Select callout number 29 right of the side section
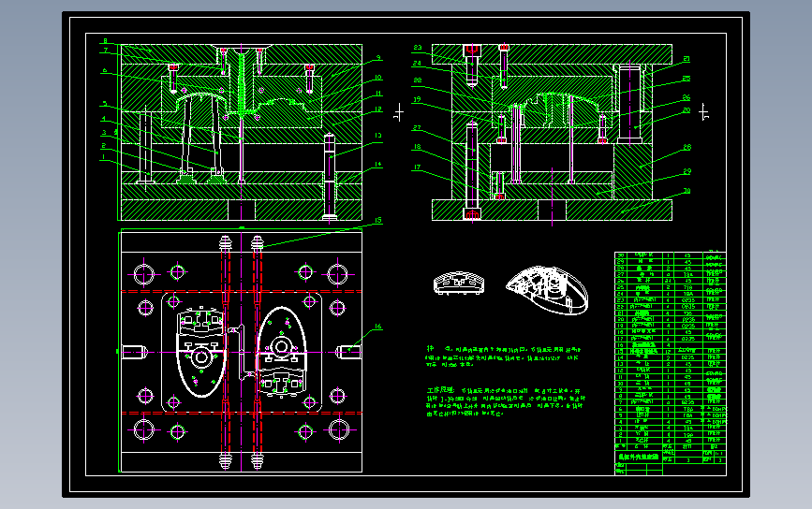 point(687,171)
